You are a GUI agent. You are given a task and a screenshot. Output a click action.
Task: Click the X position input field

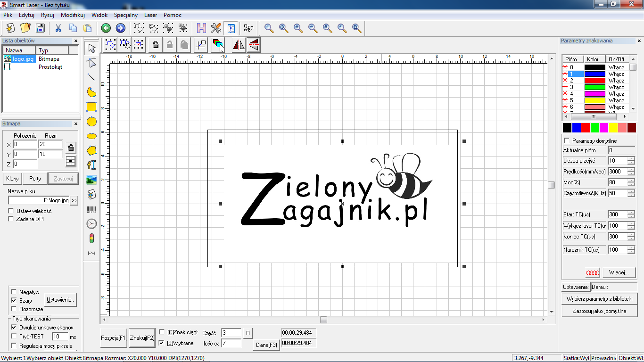coord(25,144)
